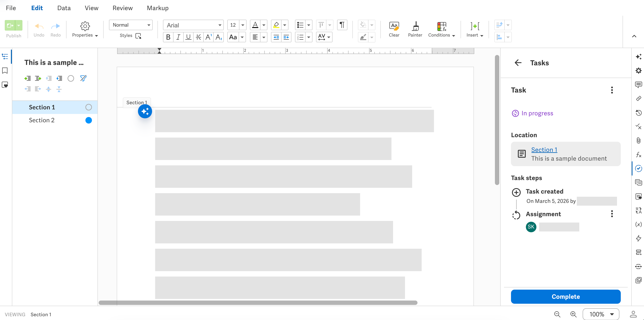
Task: Apply underline formatting
Action: 188,37
